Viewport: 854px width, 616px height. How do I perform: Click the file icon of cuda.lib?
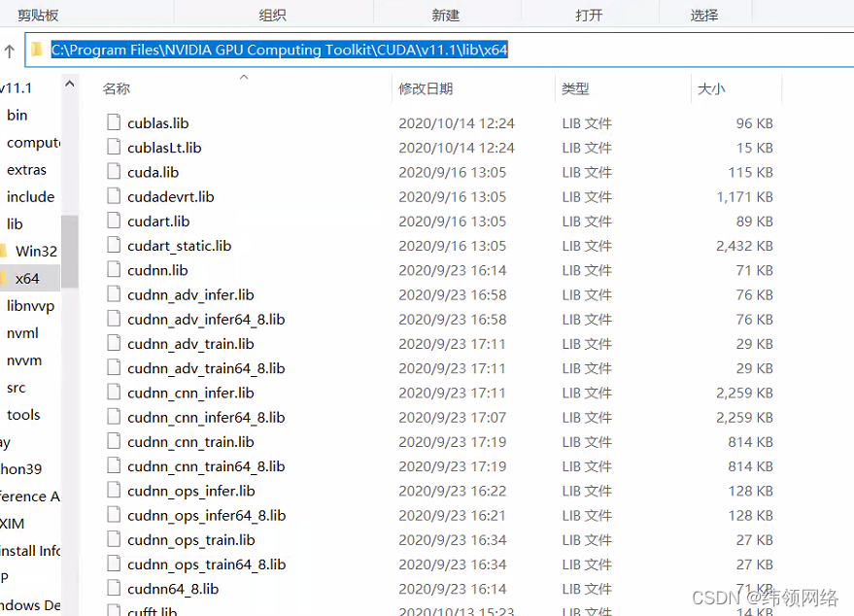coord(114,172)
